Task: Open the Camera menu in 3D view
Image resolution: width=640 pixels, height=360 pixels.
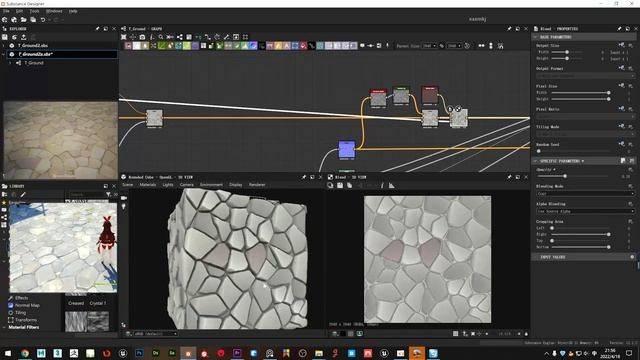Action: [187, 185]
